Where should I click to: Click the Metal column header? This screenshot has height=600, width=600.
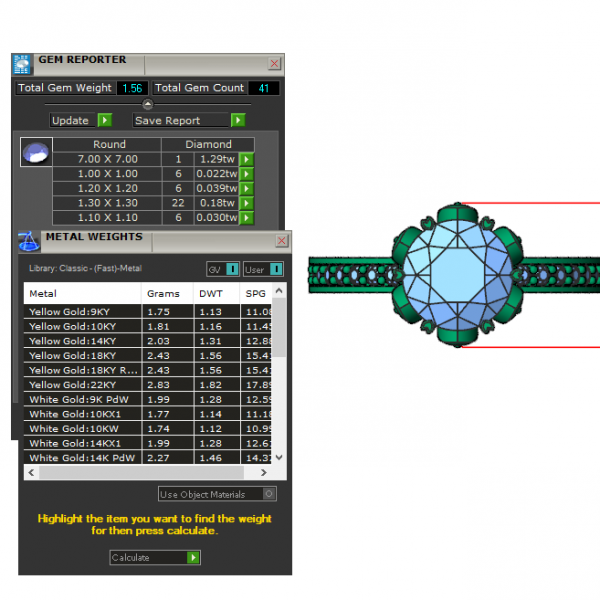80,294
